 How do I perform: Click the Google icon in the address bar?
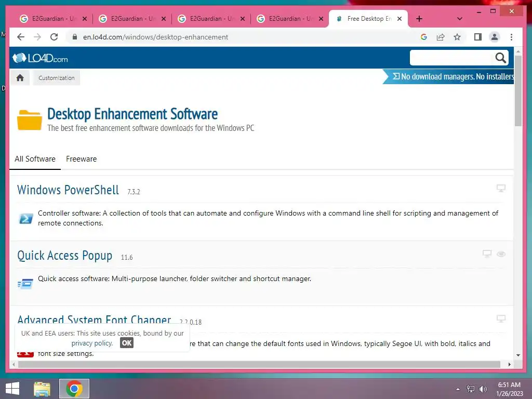click(x=424, y=37)
